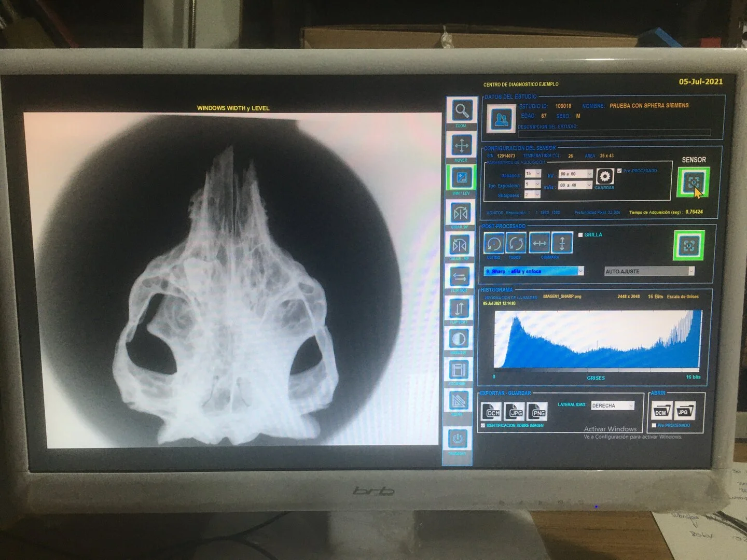Open the Ganancia dropdown
747x560 pixels.
537,174
